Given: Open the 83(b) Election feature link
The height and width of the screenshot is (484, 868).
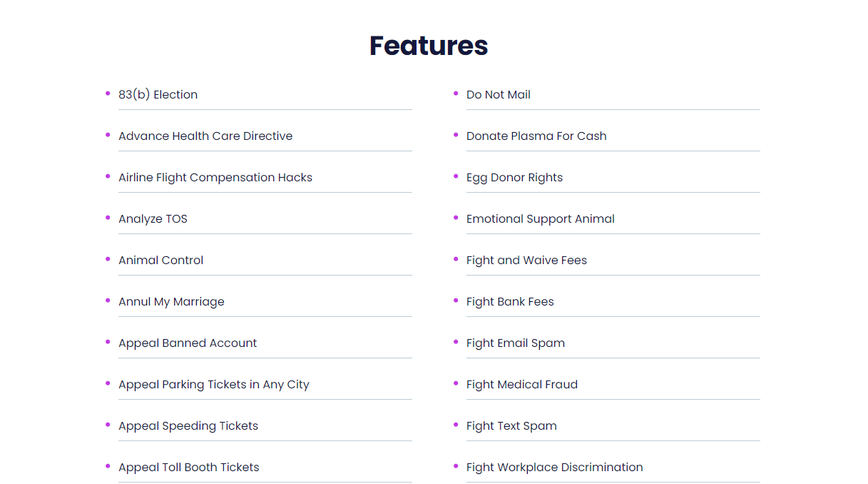Looking at the screenshot, I should pyautogui.click(x=158, y=94).
